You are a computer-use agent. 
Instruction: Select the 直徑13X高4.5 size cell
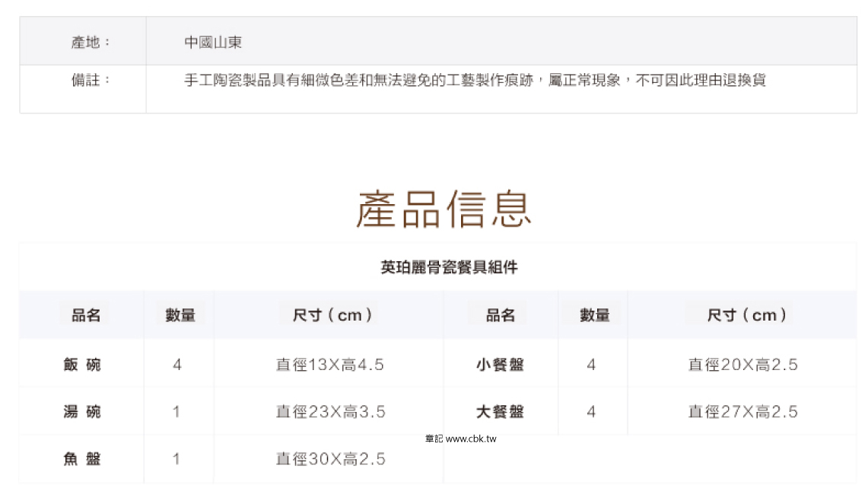coord(329,365)
